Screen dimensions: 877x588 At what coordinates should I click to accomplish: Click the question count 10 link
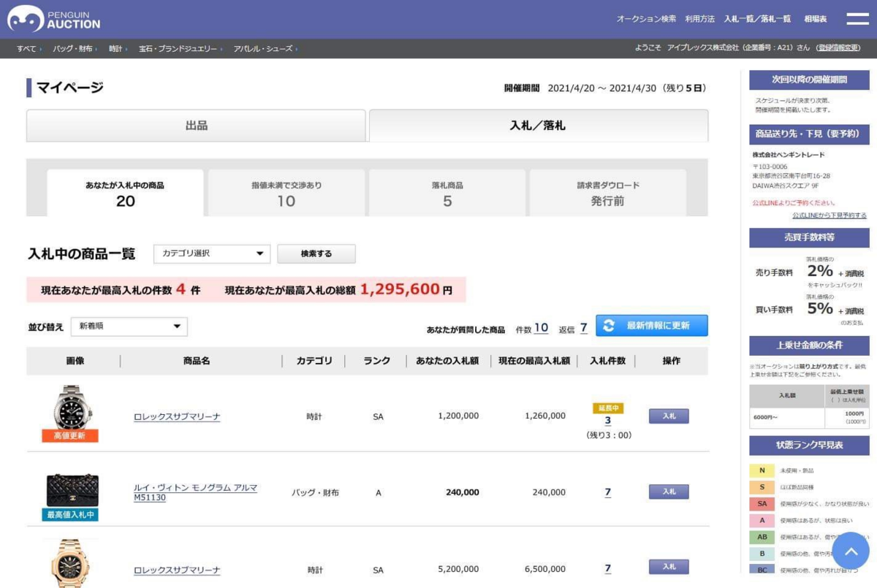click(x=541, y=328)
